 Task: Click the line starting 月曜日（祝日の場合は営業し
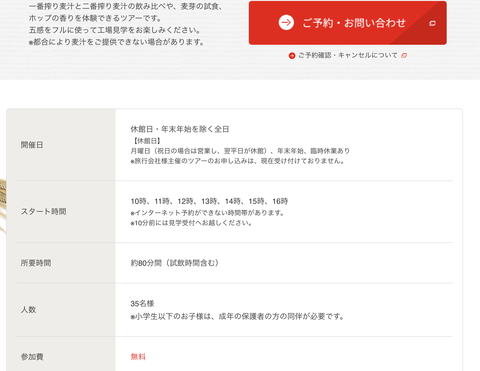click(240, 151)
